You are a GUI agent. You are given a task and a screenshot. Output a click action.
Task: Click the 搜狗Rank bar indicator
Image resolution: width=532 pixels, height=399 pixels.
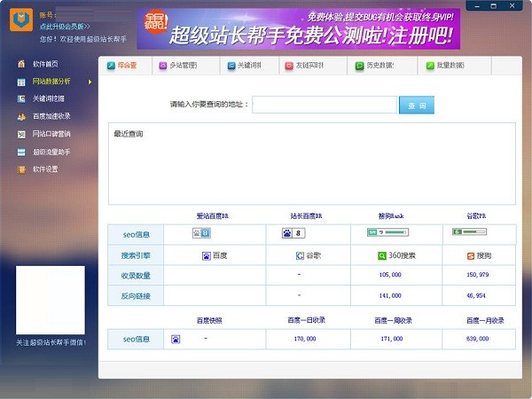coord(387,232)
